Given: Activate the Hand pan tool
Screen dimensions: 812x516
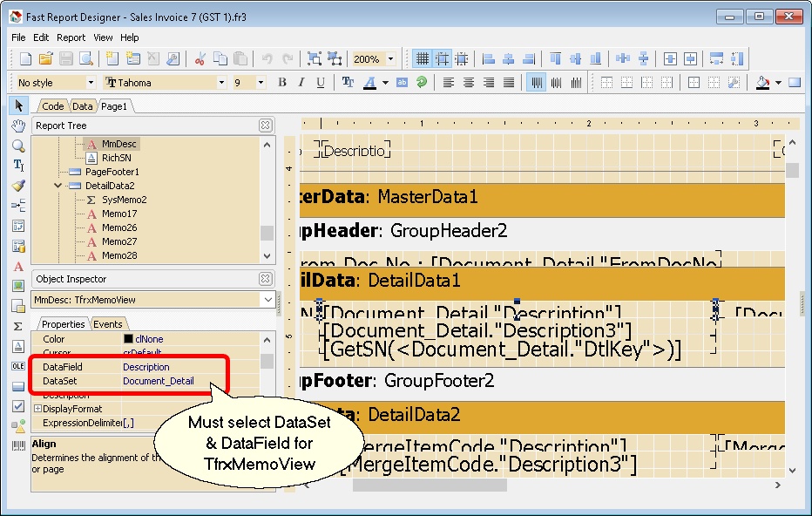Looking at the screenshot, I should click(18, 126).
